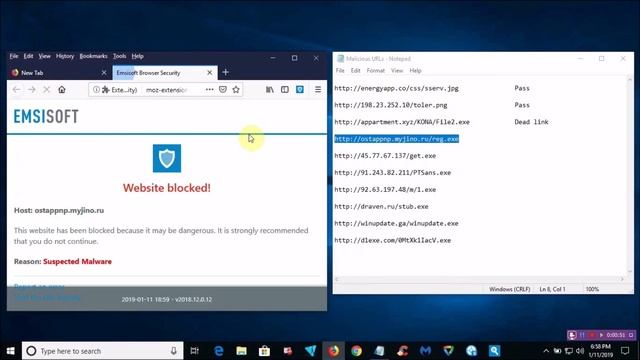Open Firefox File menu
640x360 pixels.
click(x=14, y=56)
